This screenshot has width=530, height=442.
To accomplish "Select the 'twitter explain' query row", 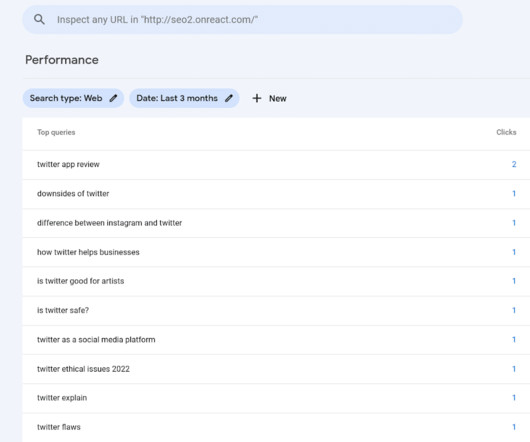I will point(276,398).
